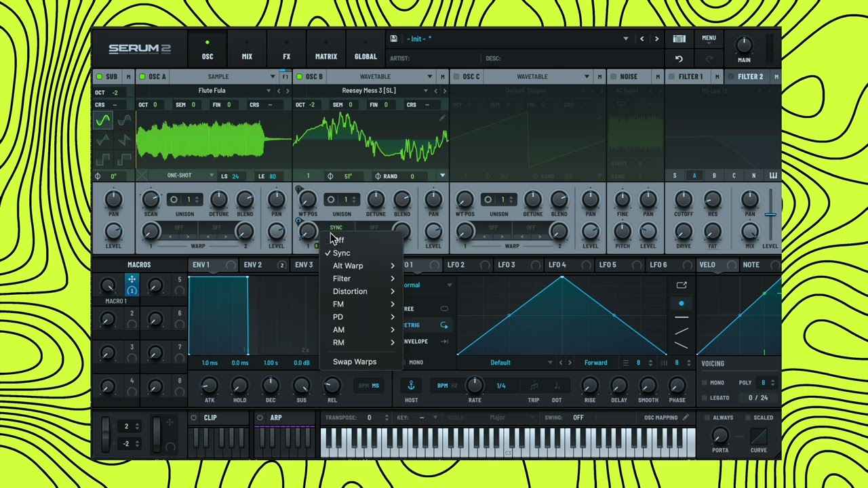868x488 pixels.
Task: Click the Macro 1 move arrows icon
Action: click(x=132, y=280)
